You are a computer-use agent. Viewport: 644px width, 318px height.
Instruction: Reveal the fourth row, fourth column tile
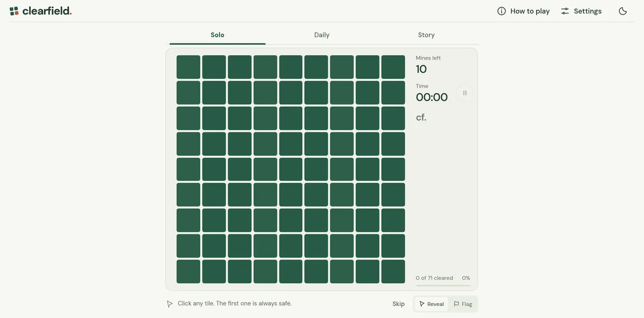click(x=266, y=144)
